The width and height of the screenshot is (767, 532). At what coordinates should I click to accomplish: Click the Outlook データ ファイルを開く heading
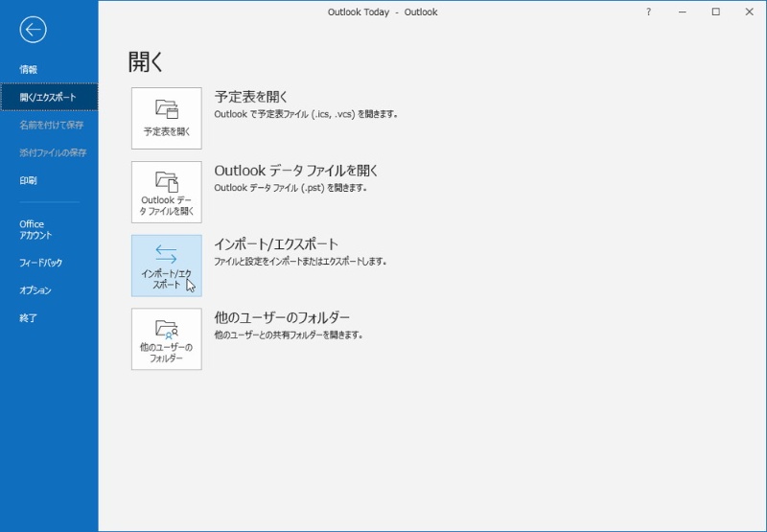[x=296, y=171]
